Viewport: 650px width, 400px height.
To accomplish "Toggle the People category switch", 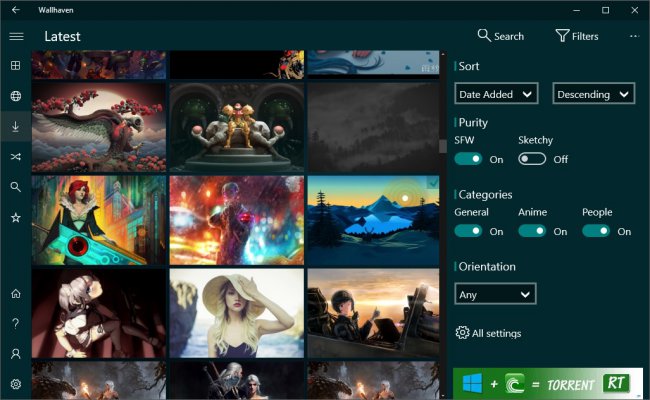I will pos(596,231).
